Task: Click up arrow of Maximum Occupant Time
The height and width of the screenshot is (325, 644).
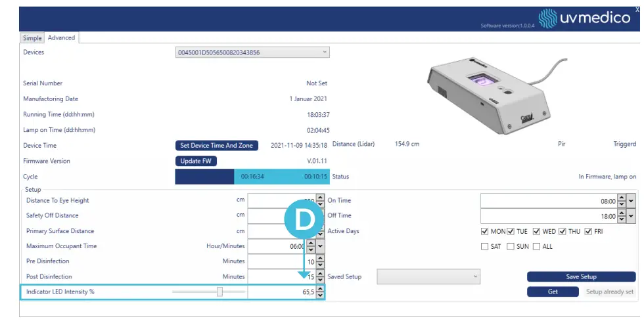Action: pyautogui.click(x=311, y=243)
